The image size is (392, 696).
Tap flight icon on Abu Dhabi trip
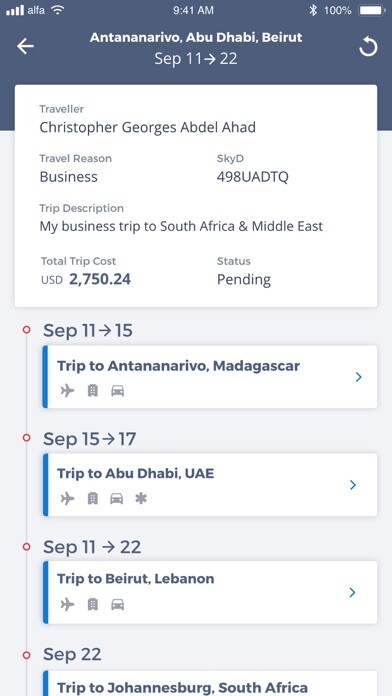pos(67,498)
